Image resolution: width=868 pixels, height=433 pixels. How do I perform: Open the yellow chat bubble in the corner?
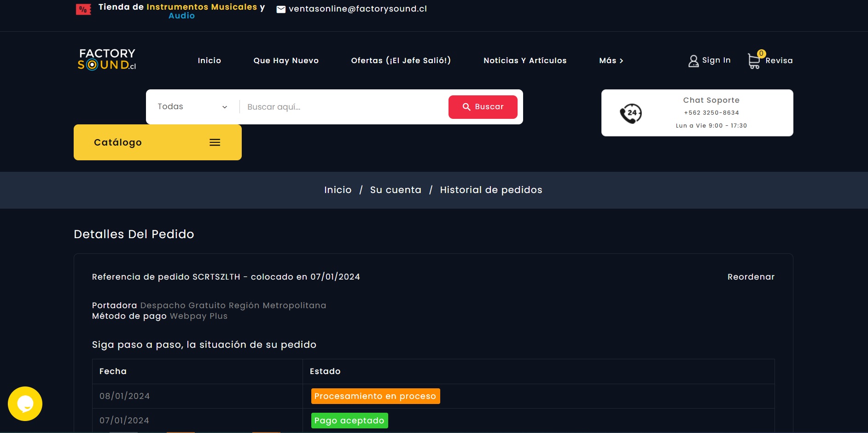pos(25,404)
